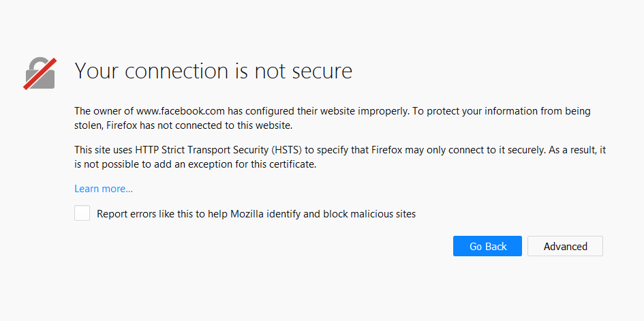This screenshot has height=321, width=644.
Task: Click the word "connection" in the heading
Action: pos(176,71)
